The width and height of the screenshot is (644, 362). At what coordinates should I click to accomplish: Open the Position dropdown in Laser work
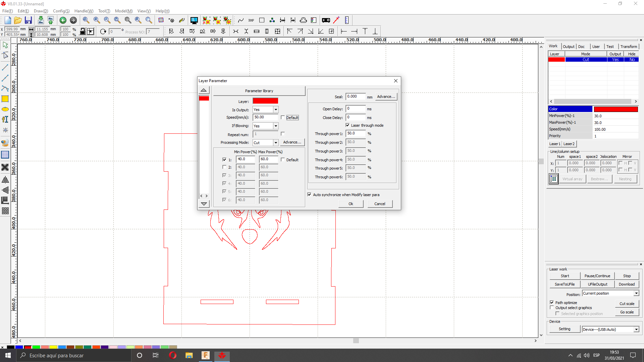(x=636, y=293)
